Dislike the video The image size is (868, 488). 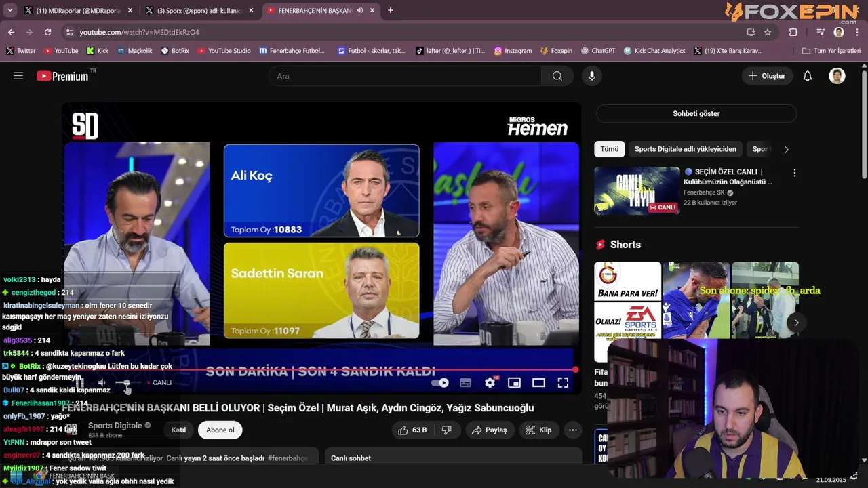pyautogui.click(x=447, y=430)
